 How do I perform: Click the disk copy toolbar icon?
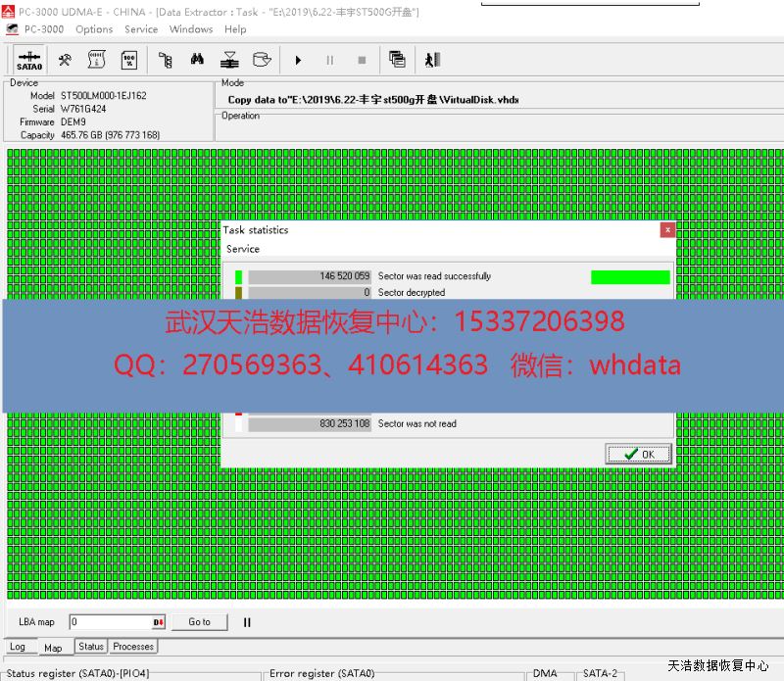coord(261,60)
